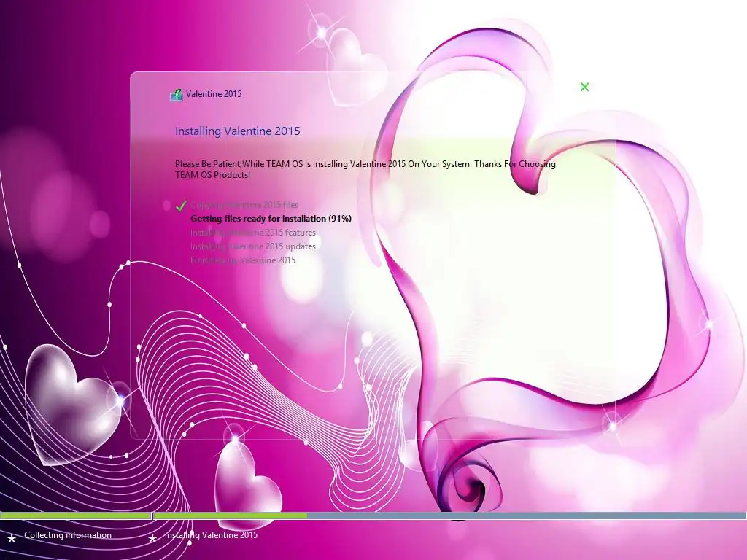The height and width of the screenshot is (560, 747).
Task: Click 'Getting files ready for installation (91%)'
Action: click(271, 219)
